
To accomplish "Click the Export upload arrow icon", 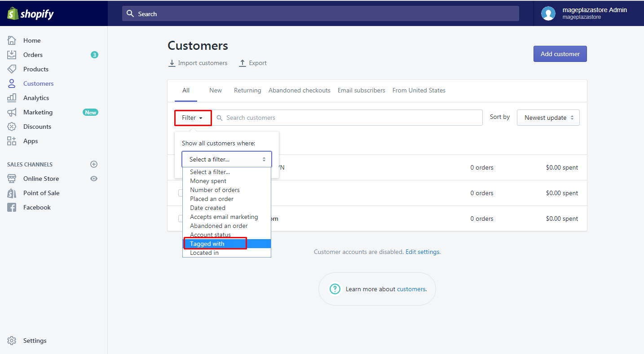I will (x=243, y=63).
